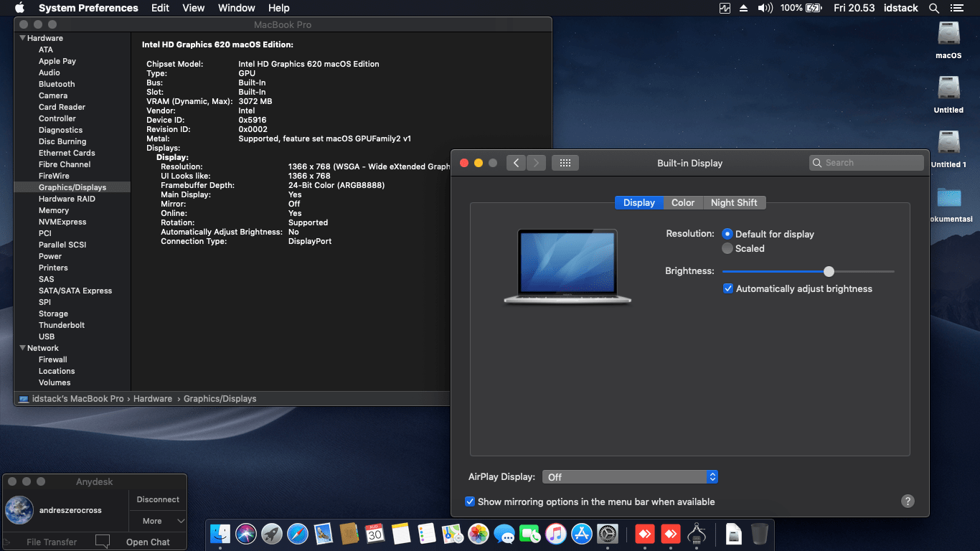Viewport: 980px width, 551px height.
Task: Switch to the Night Shift tab
Action: click(734, 202)
